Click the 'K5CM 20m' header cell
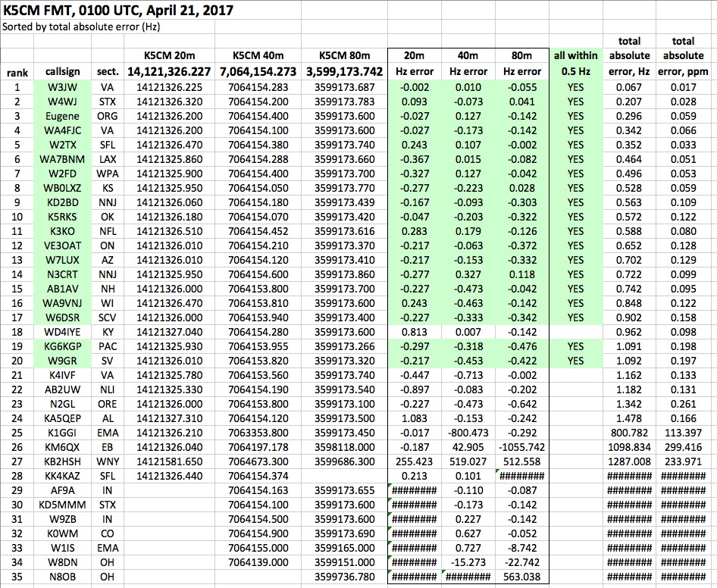The image size is (717, 588). (169, 56)
